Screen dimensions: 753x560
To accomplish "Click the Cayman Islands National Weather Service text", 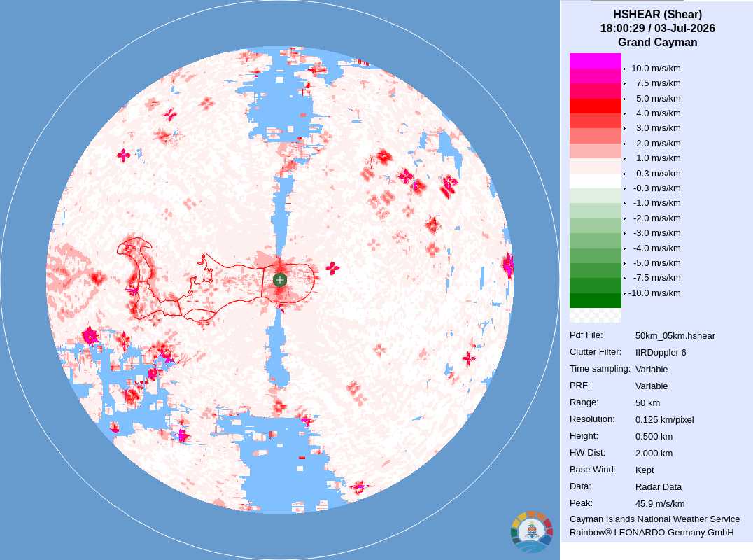I will point(654,519).
